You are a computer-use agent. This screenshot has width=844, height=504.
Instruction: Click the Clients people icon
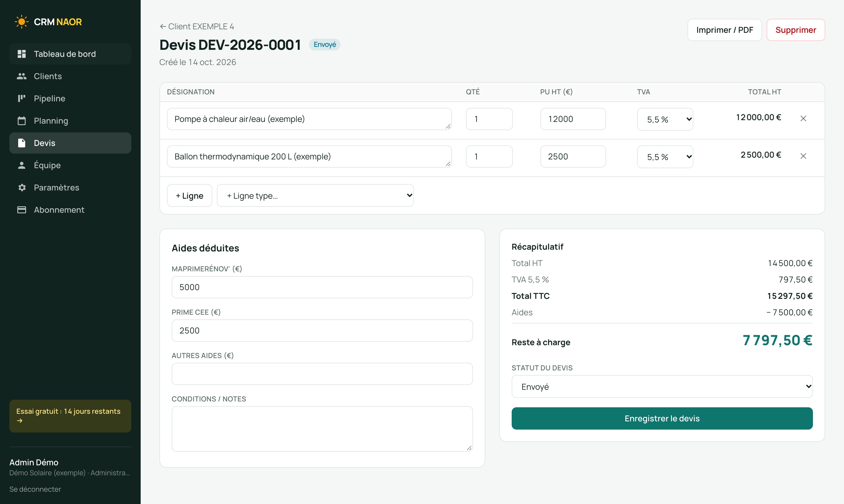click(22, 76)
